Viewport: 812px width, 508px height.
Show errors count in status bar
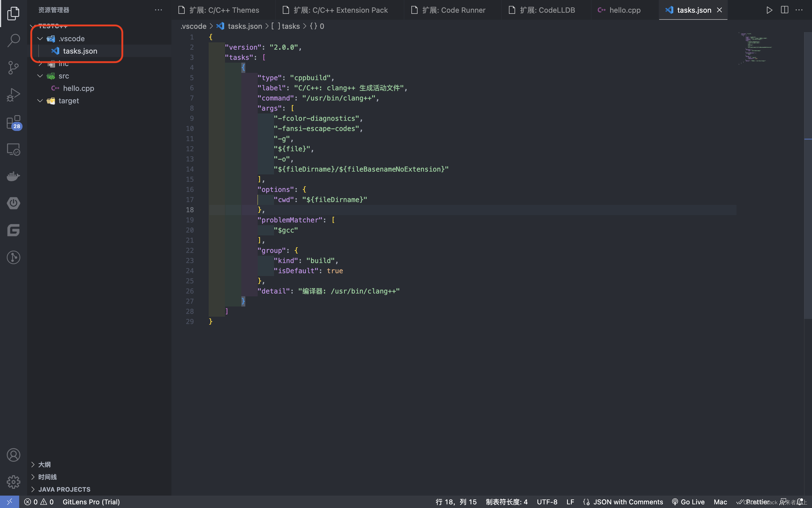point(31,502)
